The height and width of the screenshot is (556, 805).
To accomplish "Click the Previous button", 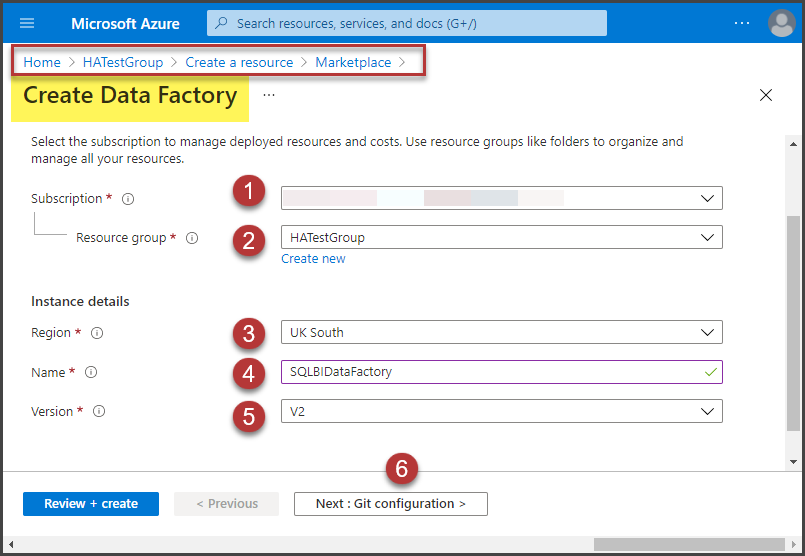I will (x=226, y=504).
